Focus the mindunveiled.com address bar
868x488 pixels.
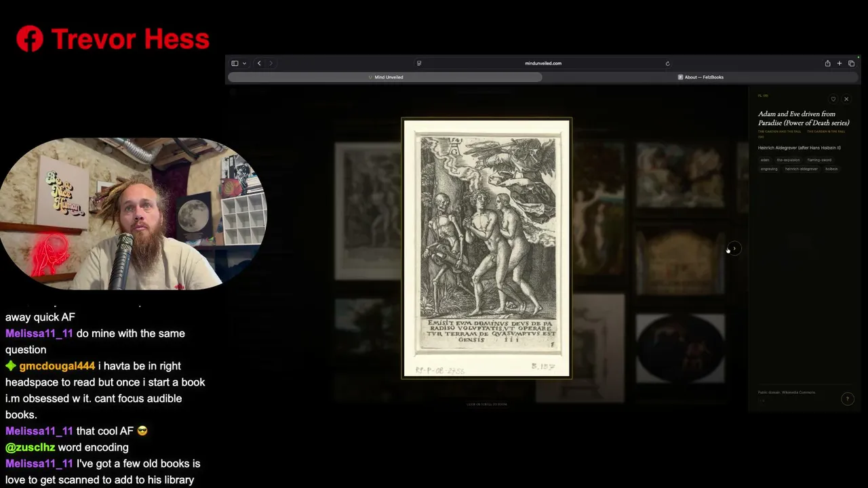(543, 63)
